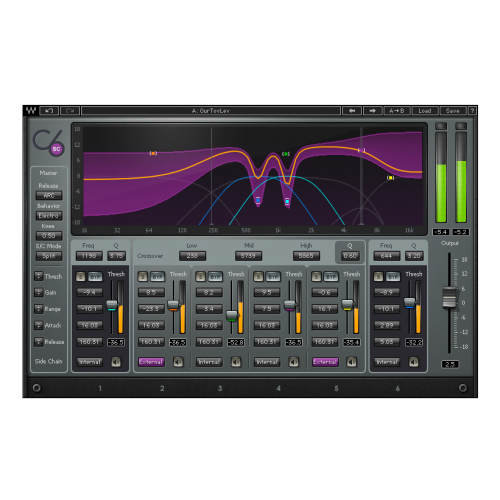
Task: Click the C6 SC plugin logo
Action: [x=49, y=143]
